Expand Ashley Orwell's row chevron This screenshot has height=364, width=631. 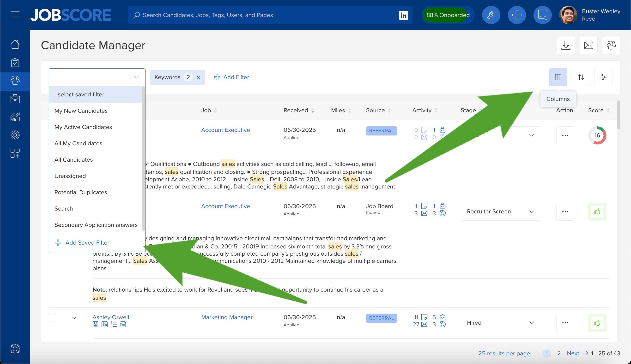pos(74,318)
